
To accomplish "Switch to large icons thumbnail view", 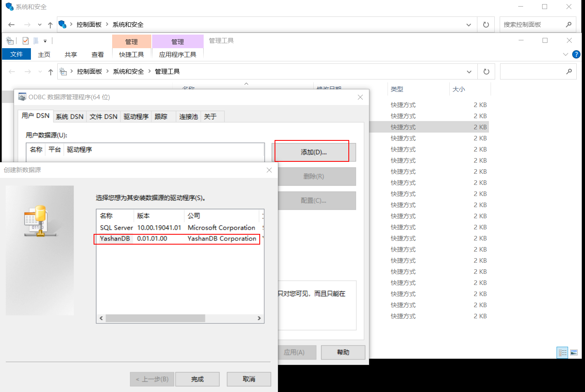I will [x=574, y=352].
